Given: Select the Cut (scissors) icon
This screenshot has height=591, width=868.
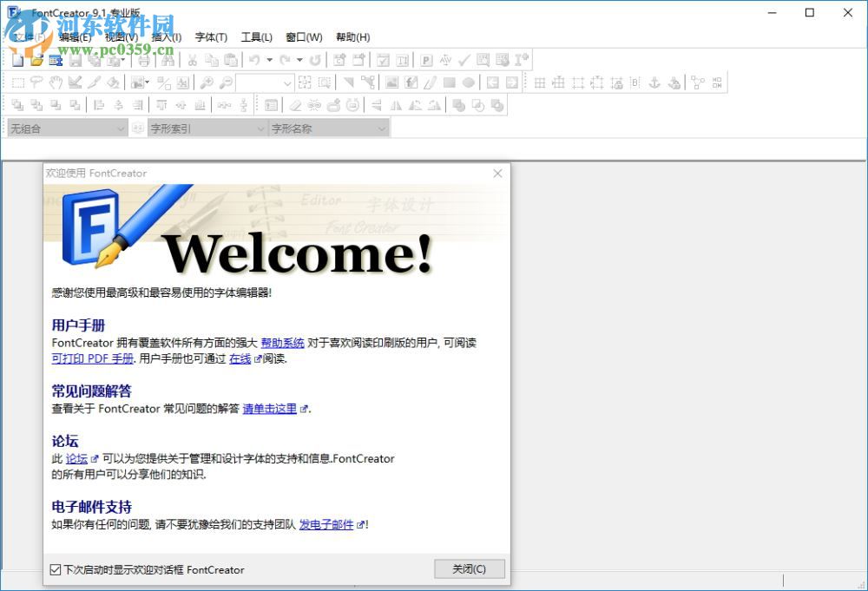Looking at the screenshot, I should click(191, 60).
